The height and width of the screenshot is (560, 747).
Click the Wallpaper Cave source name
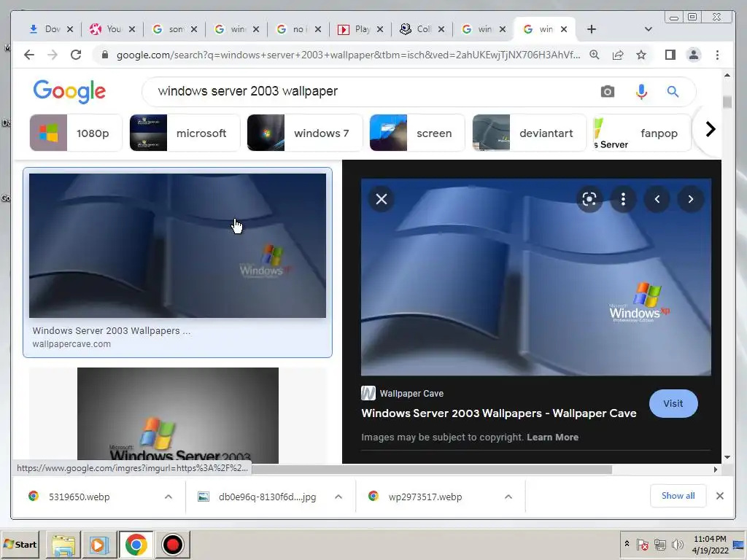[411, 393]
